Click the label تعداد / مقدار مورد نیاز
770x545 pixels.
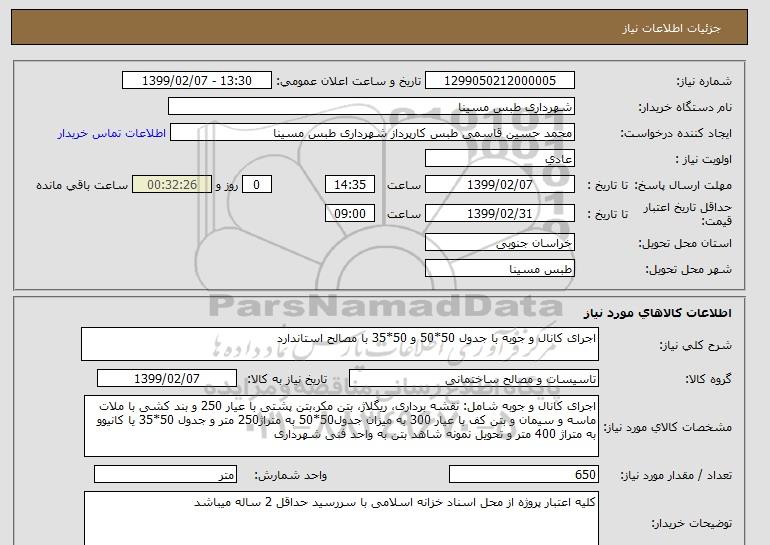point(676,475)
